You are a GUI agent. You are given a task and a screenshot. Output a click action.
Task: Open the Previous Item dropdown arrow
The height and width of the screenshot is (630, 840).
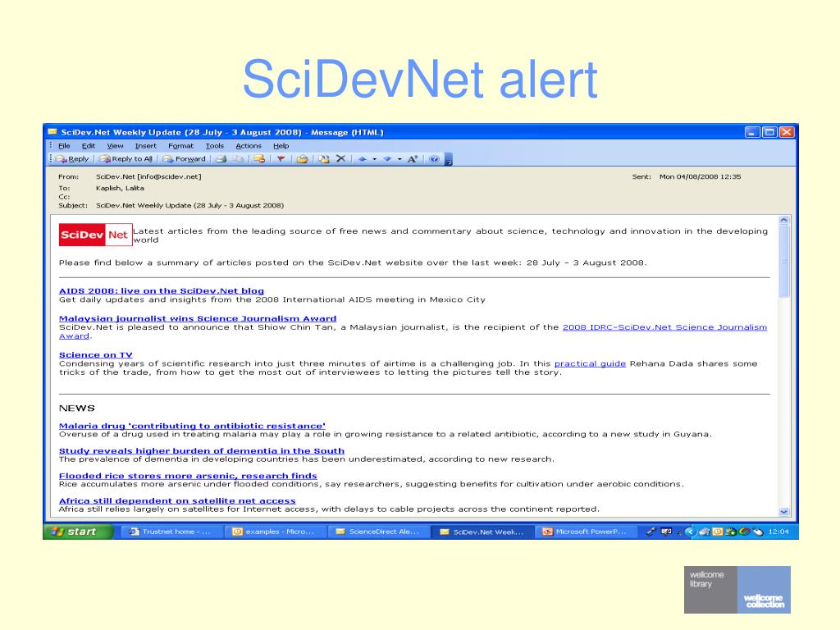click(374, 159)
